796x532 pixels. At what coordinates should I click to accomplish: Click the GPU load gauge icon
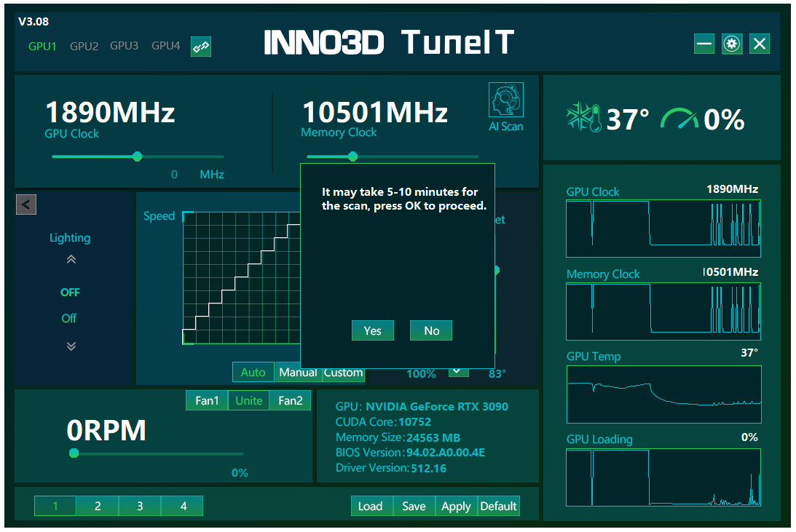[679, 118]
